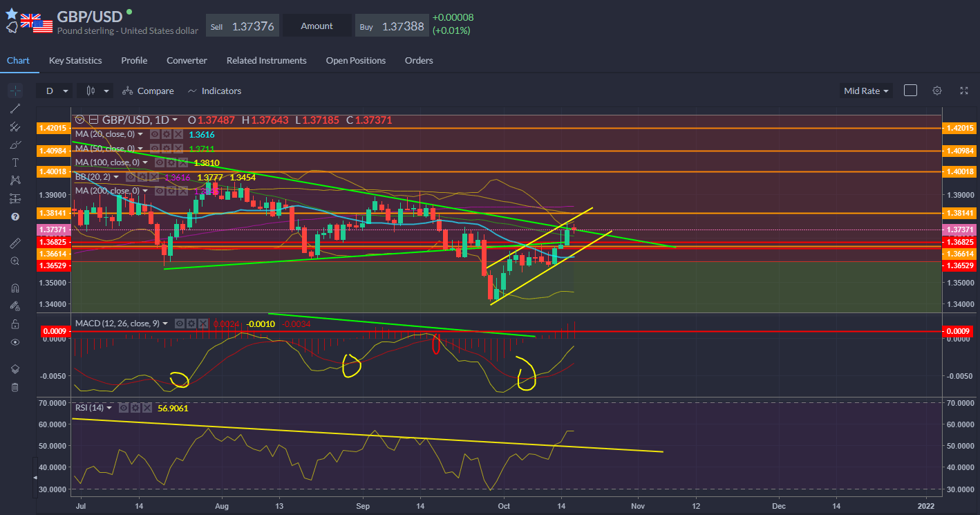Select the trend line drawing tool
Viewport: 980px width, 515px height.
(15, 109)
